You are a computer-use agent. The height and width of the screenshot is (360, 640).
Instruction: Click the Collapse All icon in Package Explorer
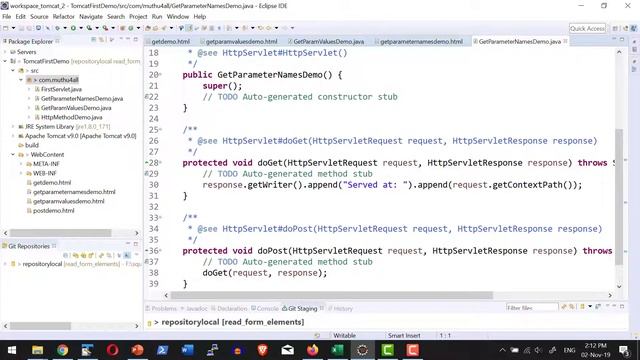pos(93,40)
